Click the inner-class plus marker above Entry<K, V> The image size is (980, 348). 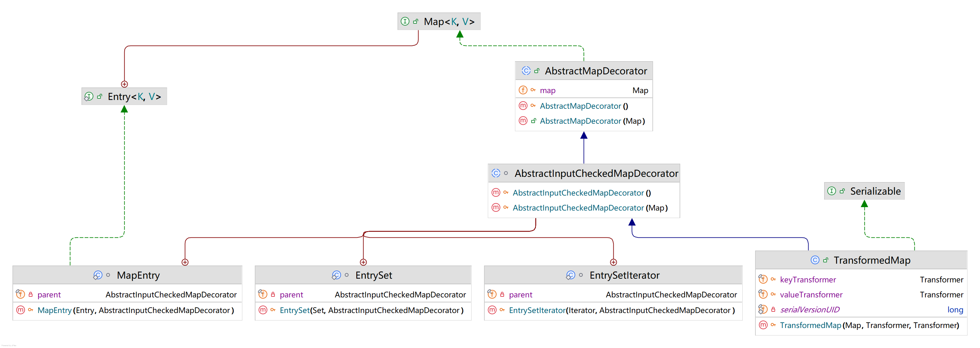point(124,84)
